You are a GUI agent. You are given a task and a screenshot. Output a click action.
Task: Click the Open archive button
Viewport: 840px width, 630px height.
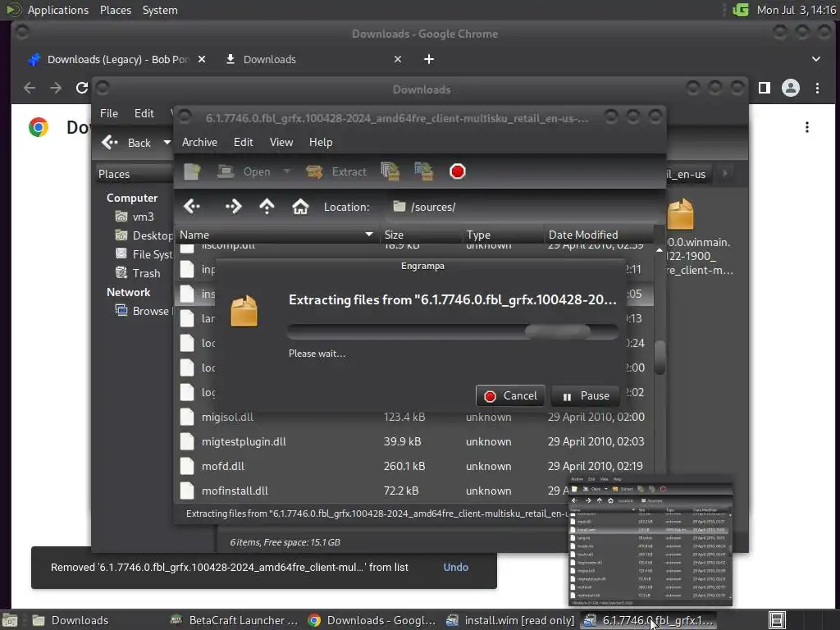click(244, 171)
